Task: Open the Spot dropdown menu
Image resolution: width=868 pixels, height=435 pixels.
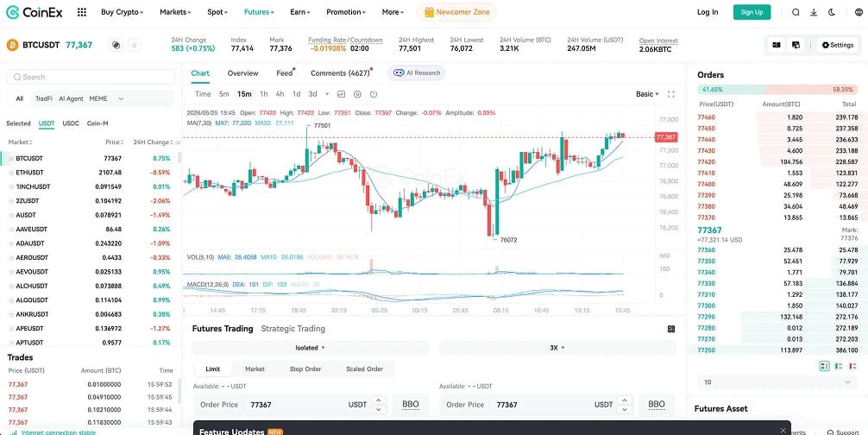Action: coord(217,12)
